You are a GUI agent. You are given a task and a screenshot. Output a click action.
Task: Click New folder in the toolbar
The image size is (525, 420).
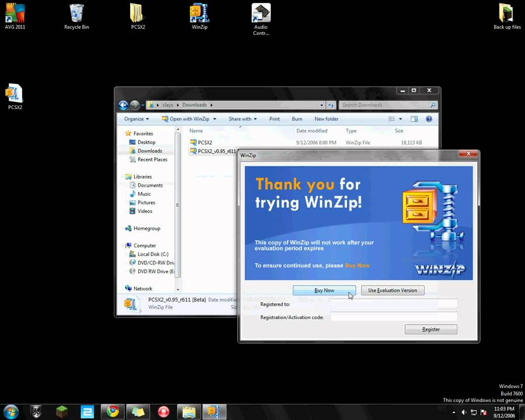tap(326, 119)
